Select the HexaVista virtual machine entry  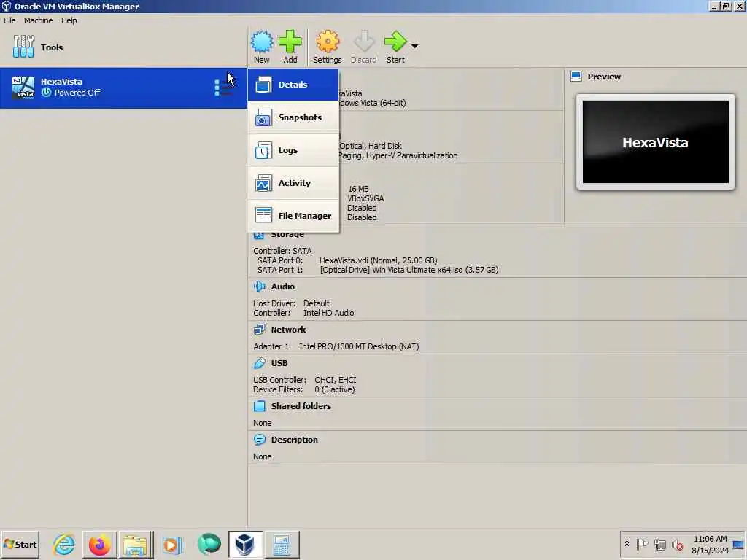(123, 87)
